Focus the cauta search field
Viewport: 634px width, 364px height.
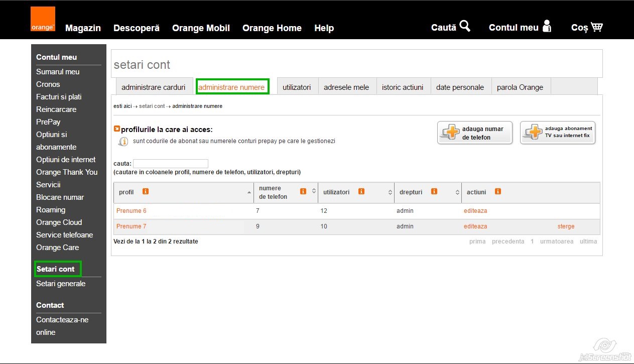[171, 164]
